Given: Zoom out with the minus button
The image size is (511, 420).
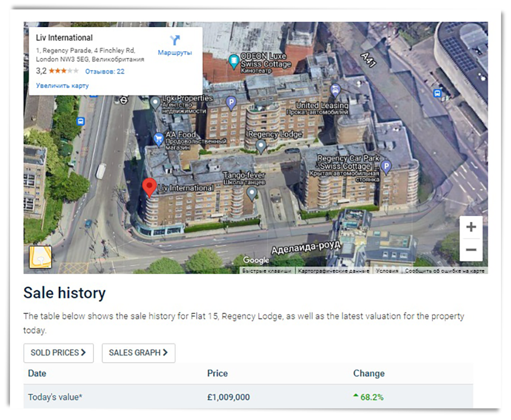Looking at the screenshot, I should pos(470,250).
